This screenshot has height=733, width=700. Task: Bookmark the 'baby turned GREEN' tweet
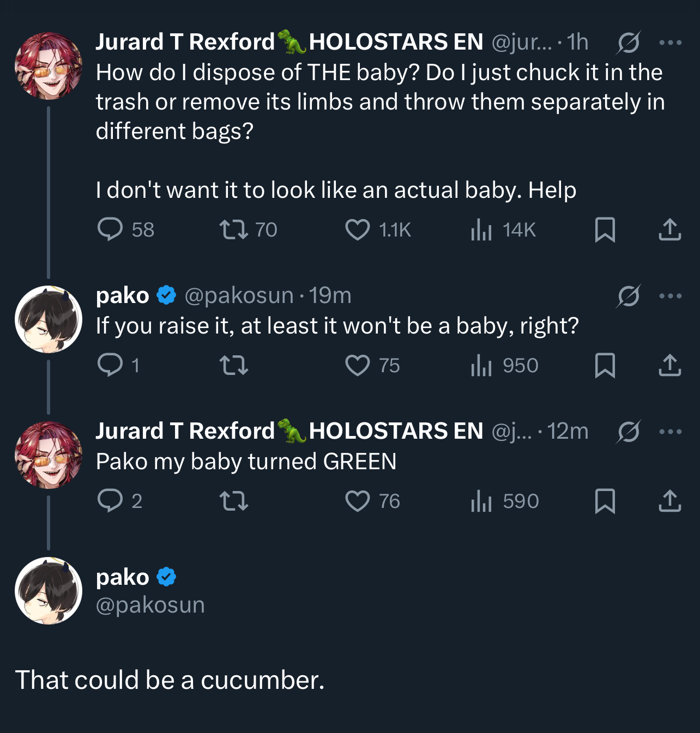click(x=605, y=500)
